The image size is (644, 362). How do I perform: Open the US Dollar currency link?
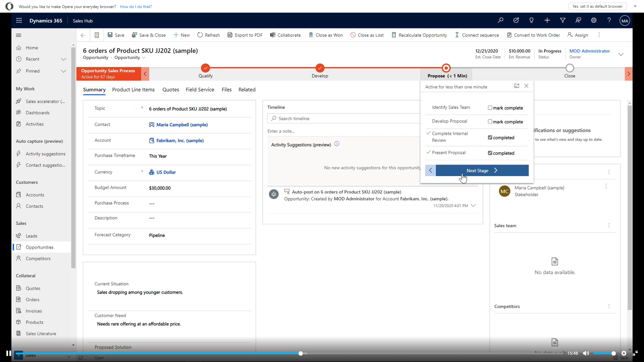166,172
